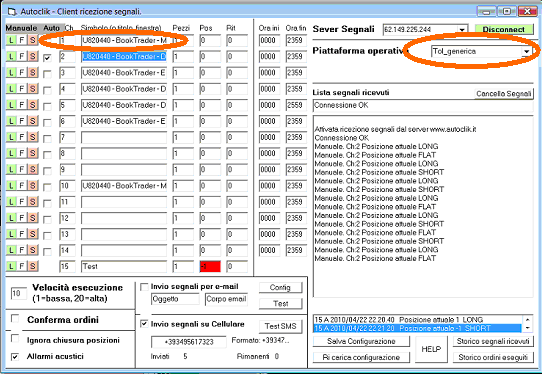This screenshot has width=542, height=374.
Task: Enable Auto checkbox for channel 14
Action: pyautogui.click(x=47, y=252)
